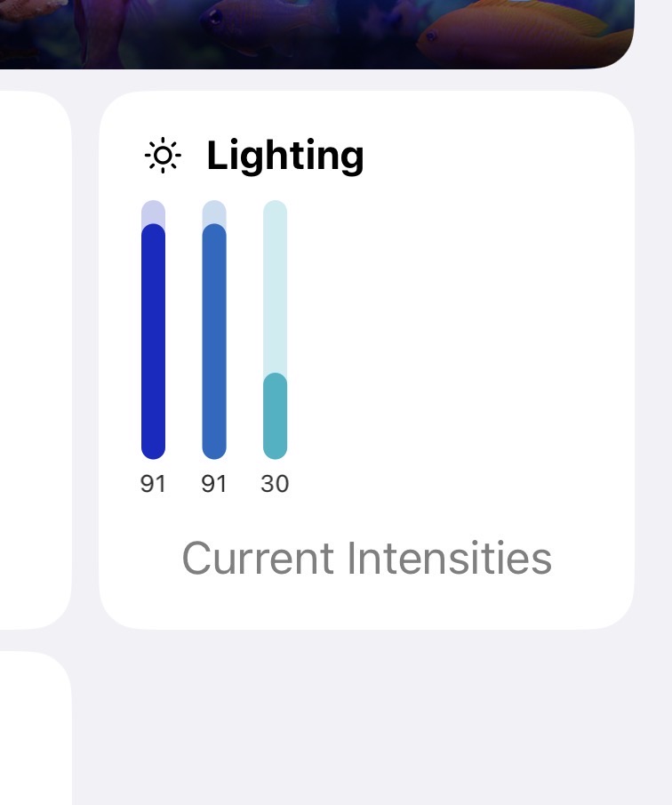
Task: Open the Lighting card title
Action: 285,156
